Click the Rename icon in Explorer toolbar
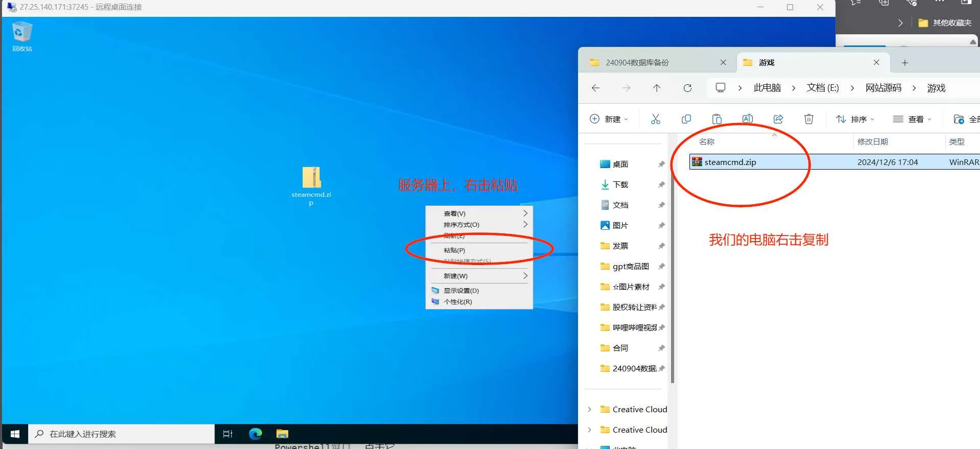Image resolution: width=980 pixels, height=449 pixels. [x=748, y=119]
